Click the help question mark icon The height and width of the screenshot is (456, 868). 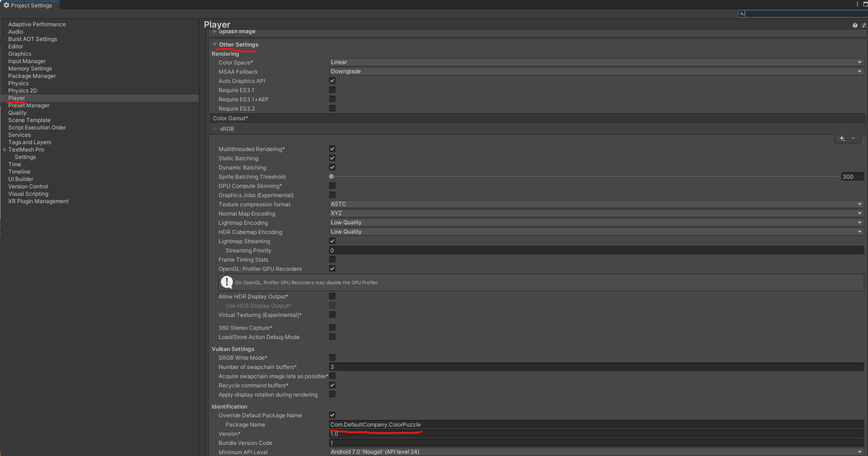(855, 25)
